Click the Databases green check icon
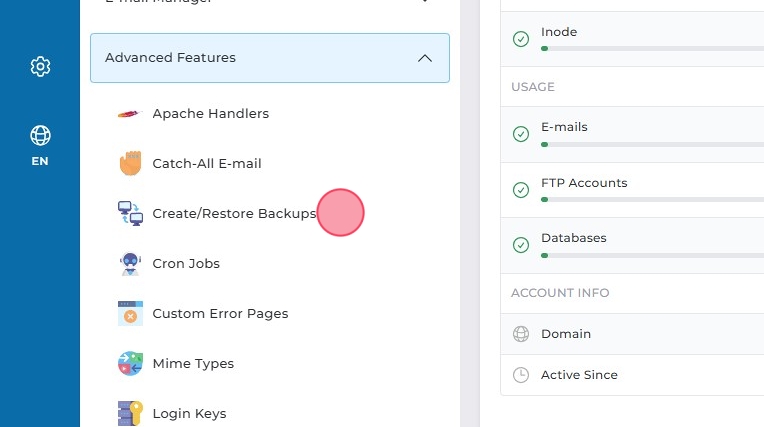764x427 pixels. 520,245
